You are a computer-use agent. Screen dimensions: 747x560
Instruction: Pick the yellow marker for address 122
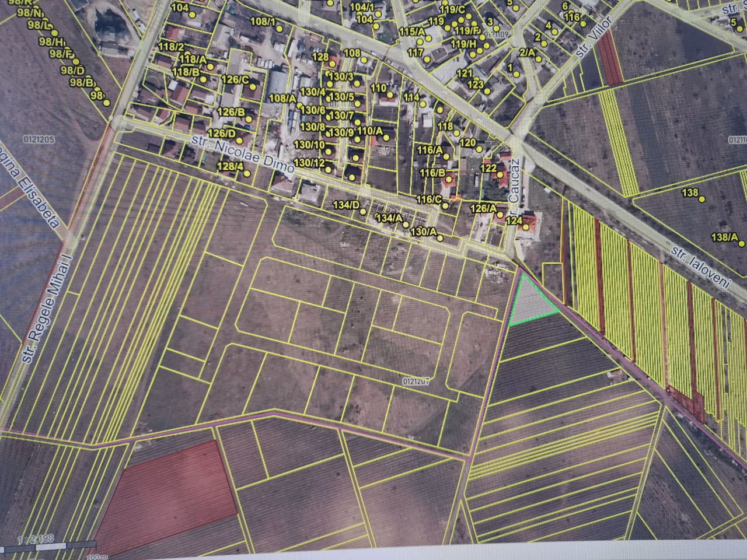click(500, 174)
